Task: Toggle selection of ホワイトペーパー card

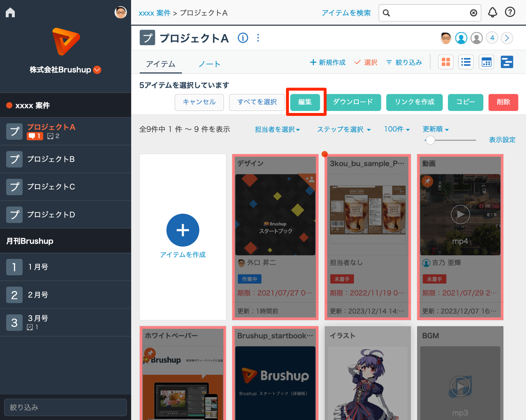Action: coord(183,373)
